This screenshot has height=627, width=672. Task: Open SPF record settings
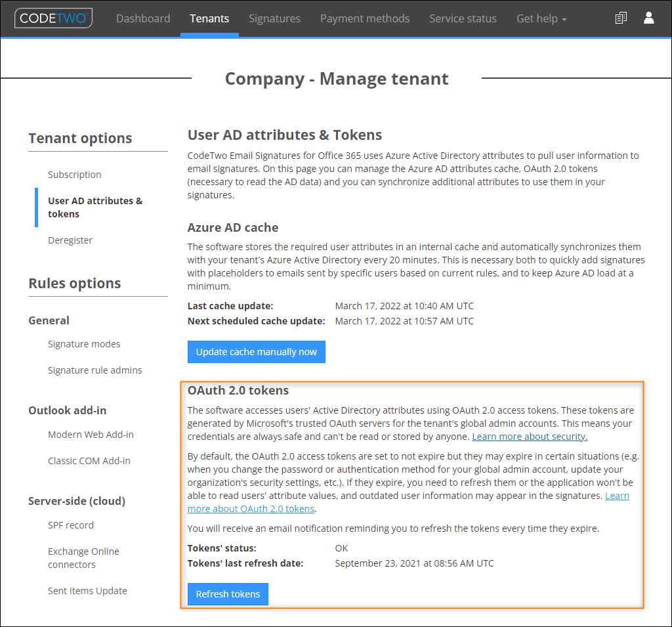coord(71,525)
